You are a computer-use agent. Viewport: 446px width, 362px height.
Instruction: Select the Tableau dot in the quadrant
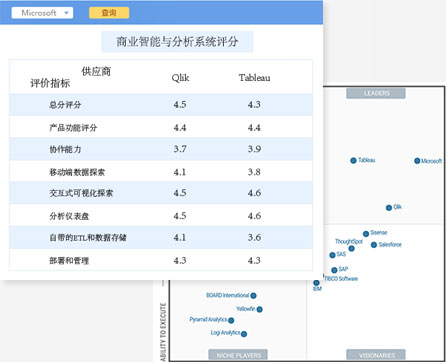(x=353, y=161)
